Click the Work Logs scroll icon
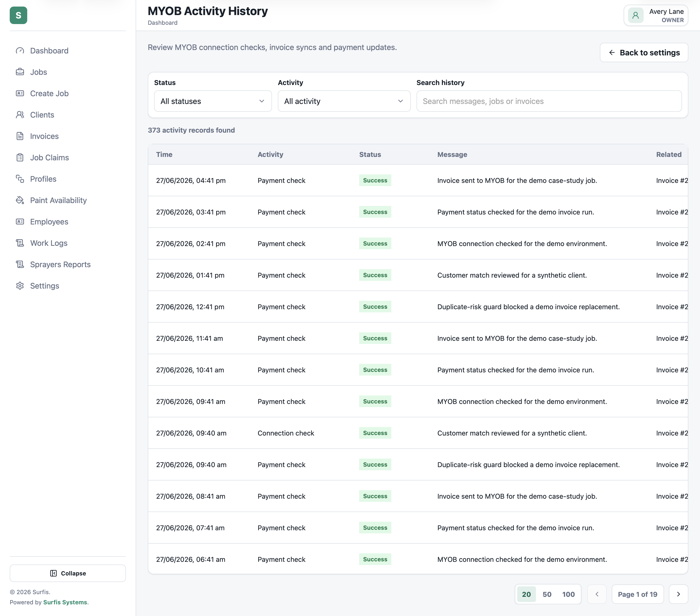The width and height of the screenshot is (700, 616). (x=20, y=243)
